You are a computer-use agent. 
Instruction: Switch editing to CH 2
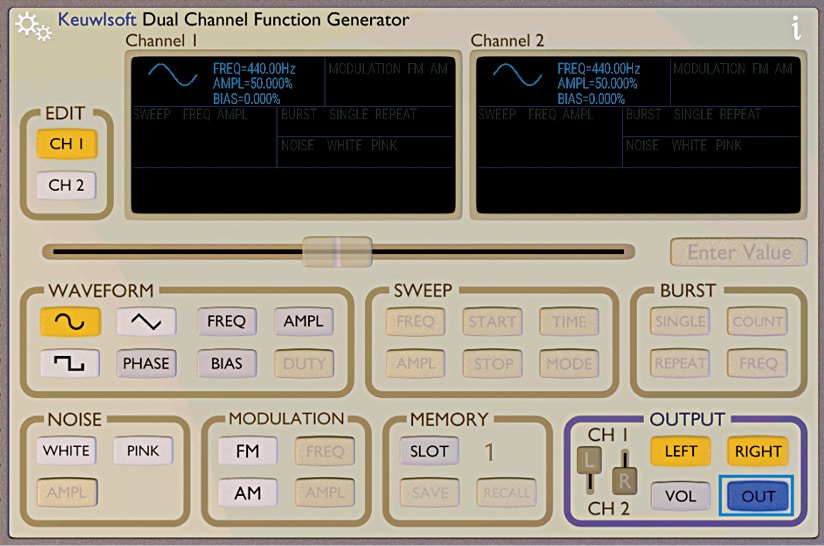(67, 185)
